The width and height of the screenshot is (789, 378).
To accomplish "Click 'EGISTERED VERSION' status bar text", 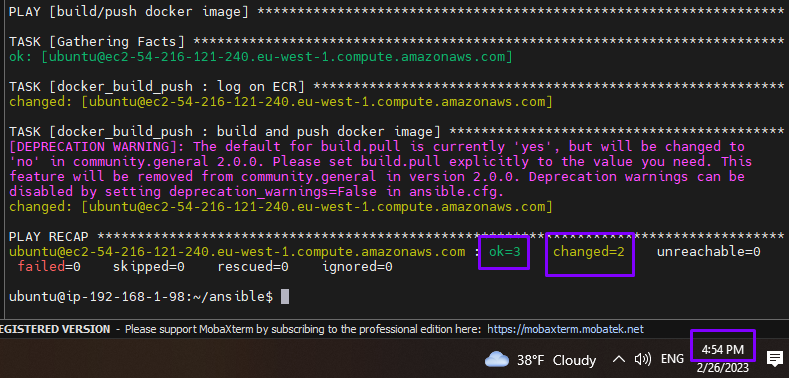I will click(x=55, y=330).
